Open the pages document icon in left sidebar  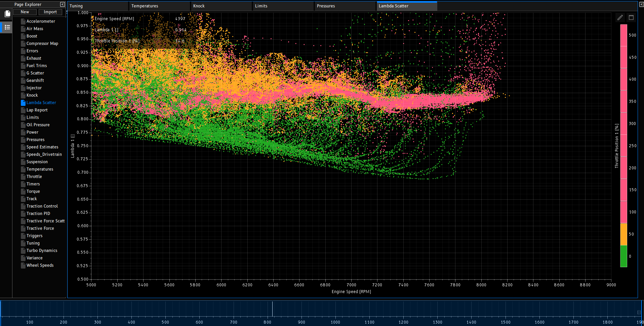coord(7,13)
